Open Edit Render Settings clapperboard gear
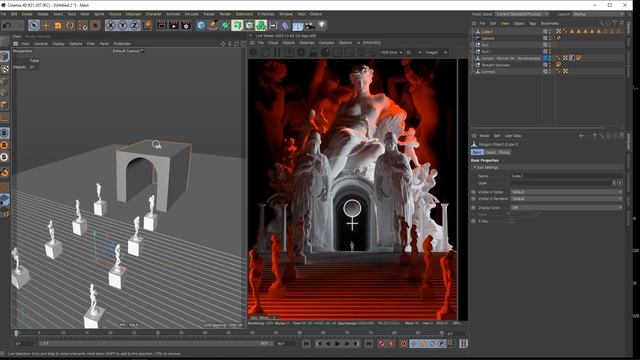This screenshot has height=360, width=640. (186, 26)
